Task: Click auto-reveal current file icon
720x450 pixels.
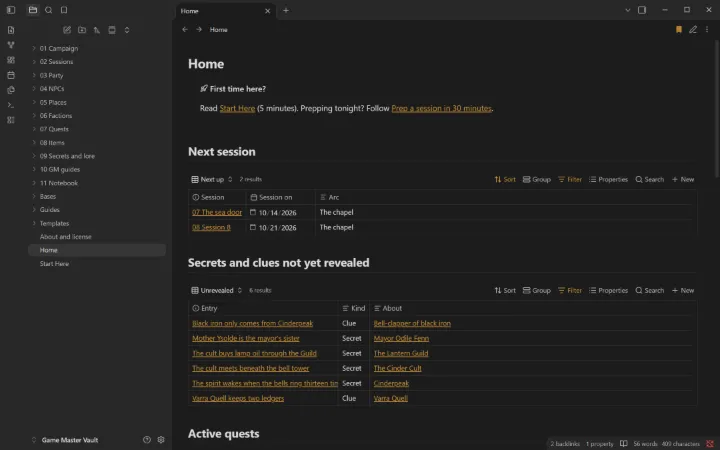Action: [x=112, y=30]
